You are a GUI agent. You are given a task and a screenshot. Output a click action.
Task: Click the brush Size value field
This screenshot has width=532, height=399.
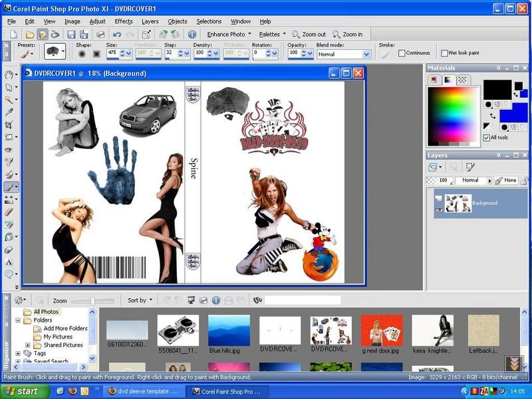pyautogui.click(x=112, y=54)
